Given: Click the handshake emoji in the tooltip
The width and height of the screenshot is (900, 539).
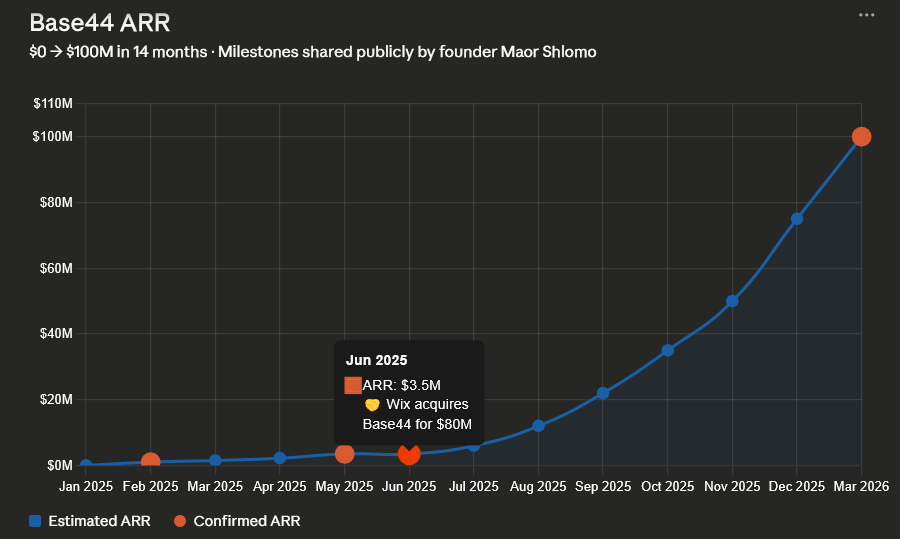Looking at the screenshot, I should (372, 405).
